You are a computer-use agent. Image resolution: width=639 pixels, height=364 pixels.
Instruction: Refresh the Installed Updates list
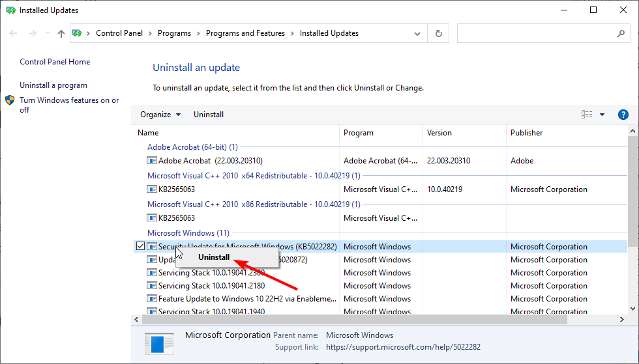click(438, 33)
